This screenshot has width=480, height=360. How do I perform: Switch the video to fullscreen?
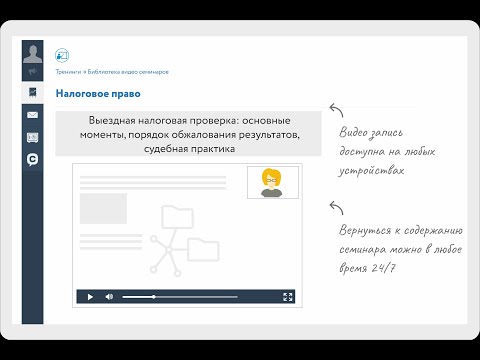pyautogui.click(x=287, y=297)
